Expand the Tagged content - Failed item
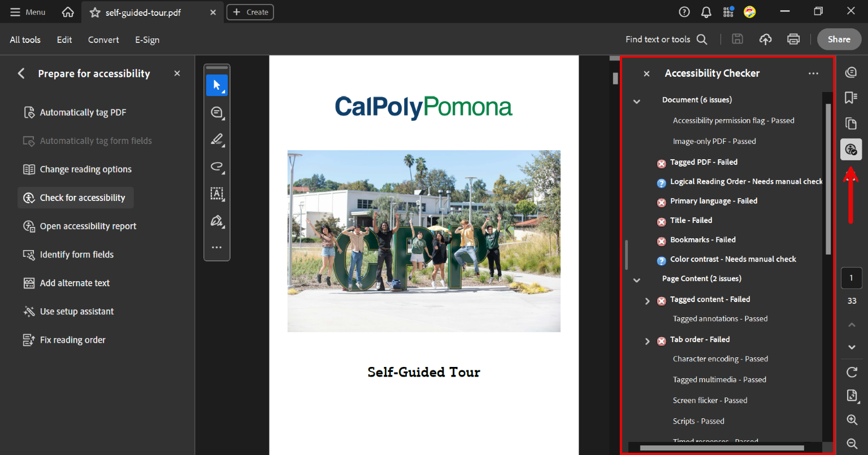Screen dimensions: 868x455 click(x=648, y=301)
